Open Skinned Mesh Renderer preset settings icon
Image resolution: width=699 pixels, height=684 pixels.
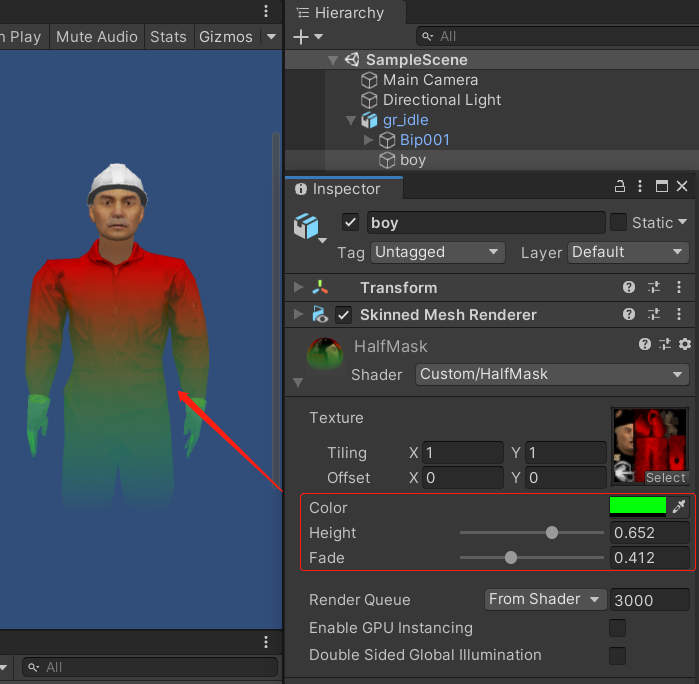click(x=654, y=314)
